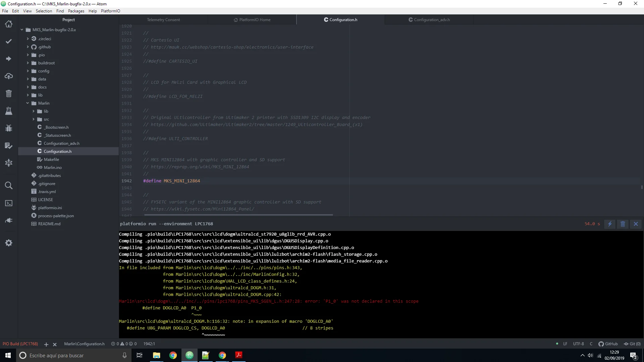The width and height of the screenshot is (644, 362).
Task: Click the Test flask icon in left toolbar
Action: (x=9, y=111)
